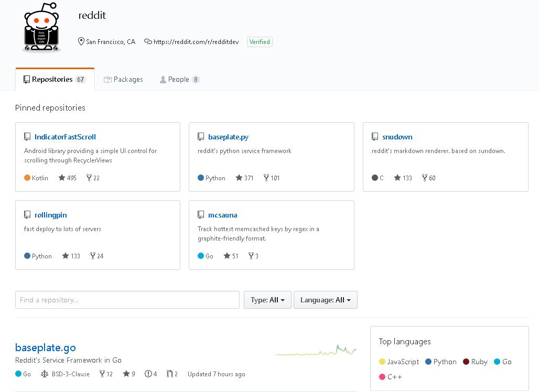Click the 'Updated 7 hours ago' text
Viewport: 539px width, 392px height.
pyautogui.click(x=216, y=374)
